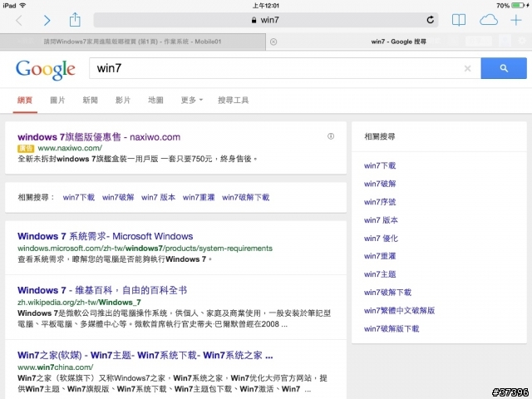The image size is (532, 399).
Task: Click the zh.wikipedia.org/zh-tw/Windows_7 URL
Action: coord(79,302)
